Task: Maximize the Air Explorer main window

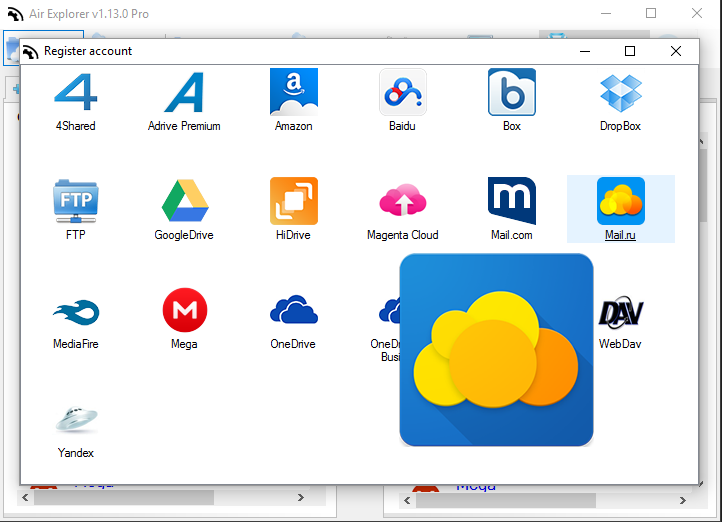Action: pyautogui.click(x=651, y=13)
